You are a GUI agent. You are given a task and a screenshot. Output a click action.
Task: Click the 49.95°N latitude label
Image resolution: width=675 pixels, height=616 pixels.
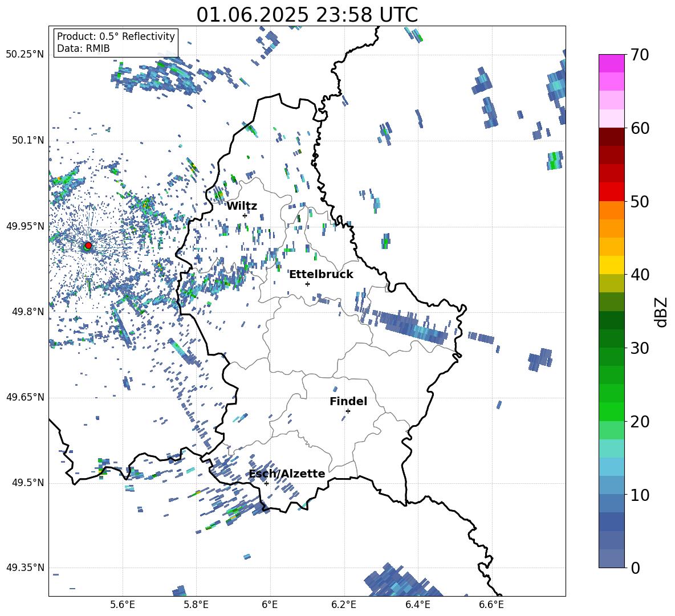point(25,226)
